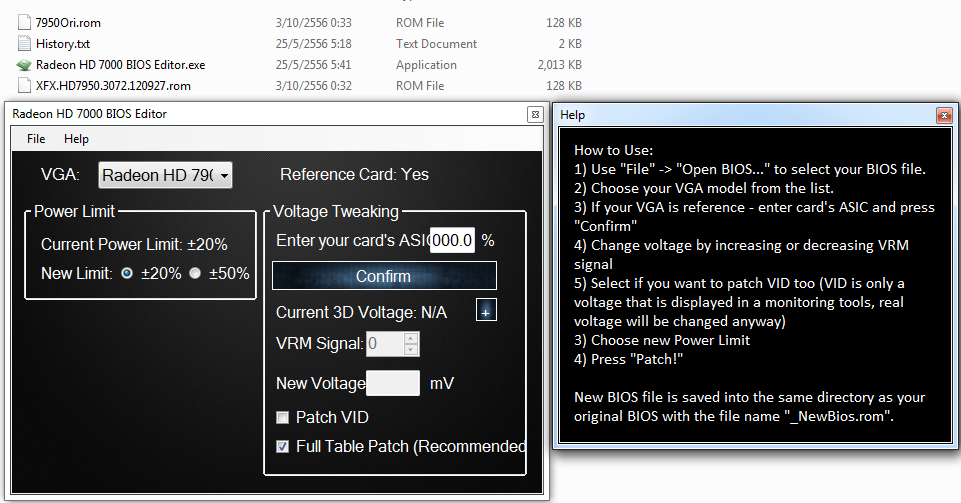
Task: Select file name XFX.HD7950.3072.120927.rom
Action: [113, 85]
